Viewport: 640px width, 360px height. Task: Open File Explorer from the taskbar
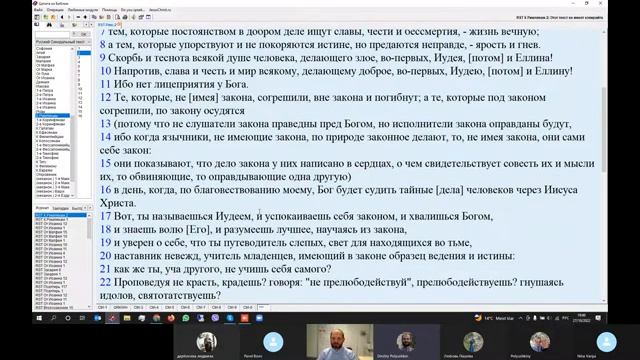pos(127,318)
